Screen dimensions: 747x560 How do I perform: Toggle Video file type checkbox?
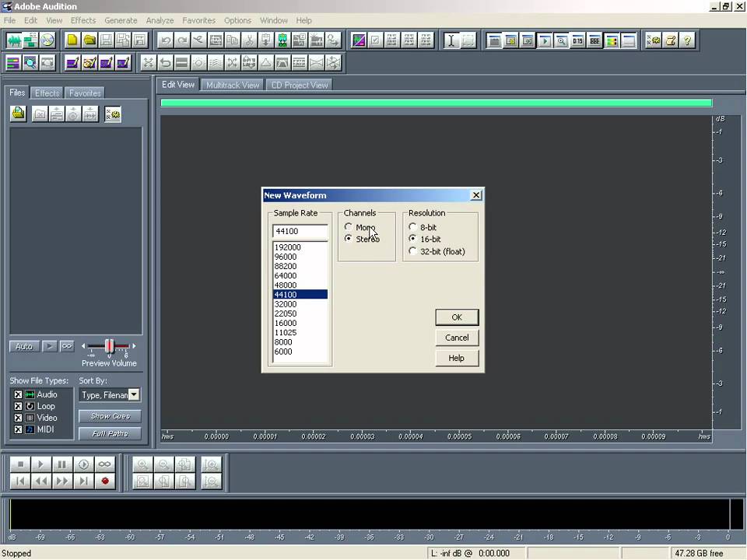click(18, 418)
